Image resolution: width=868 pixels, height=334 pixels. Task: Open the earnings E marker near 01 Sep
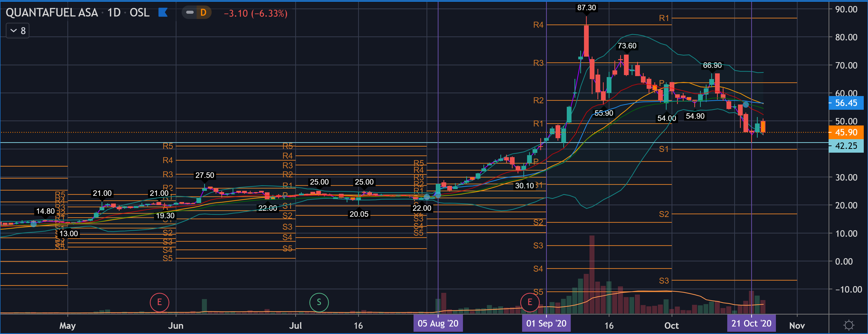coord(530,302)
